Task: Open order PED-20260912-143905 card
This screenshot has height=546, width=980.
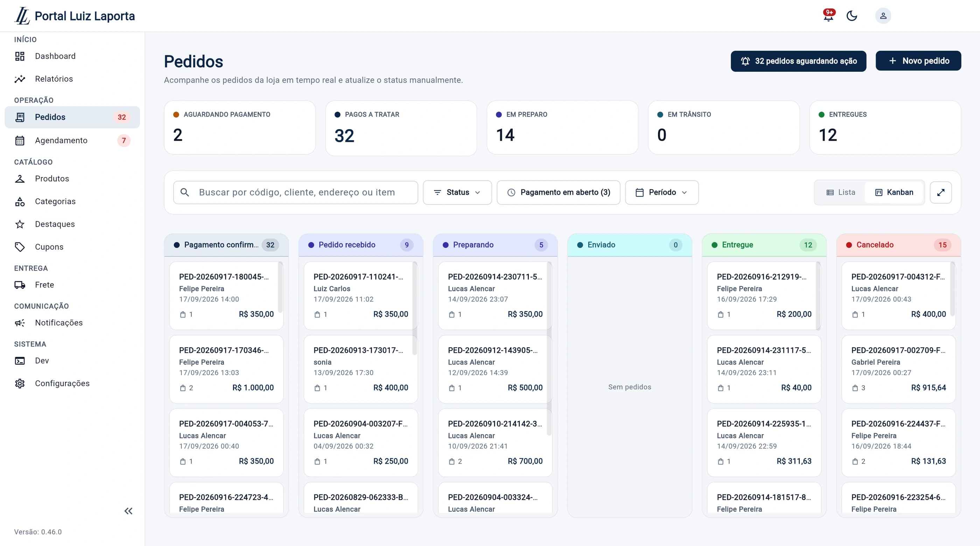Action: click(495, 369)
